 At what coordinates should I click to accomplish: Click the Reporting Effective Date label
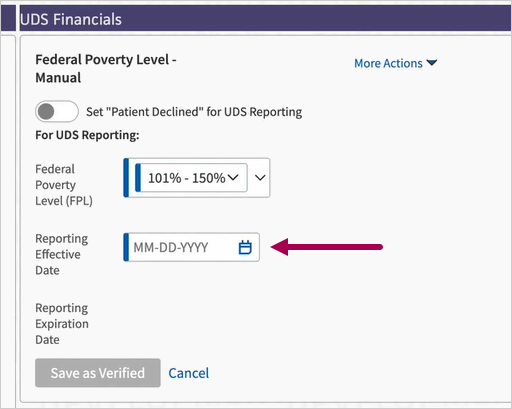click(x=62, y=254)
